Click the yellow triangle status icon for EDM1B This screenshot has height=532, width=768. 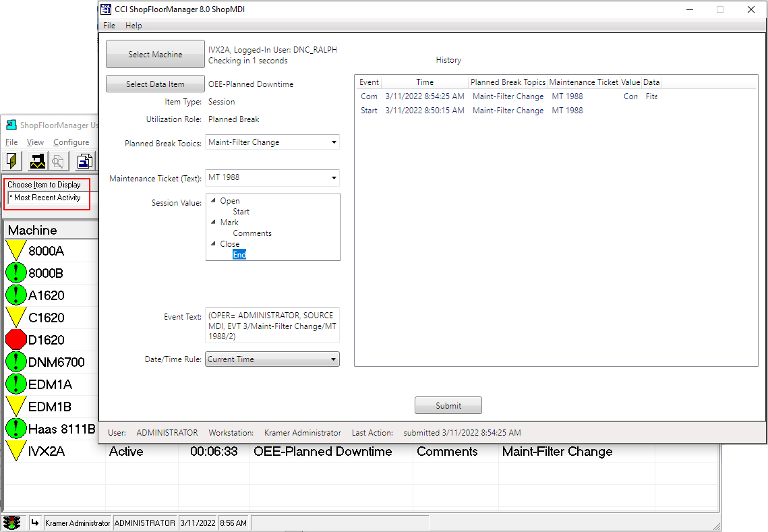[x=16, y=406]
